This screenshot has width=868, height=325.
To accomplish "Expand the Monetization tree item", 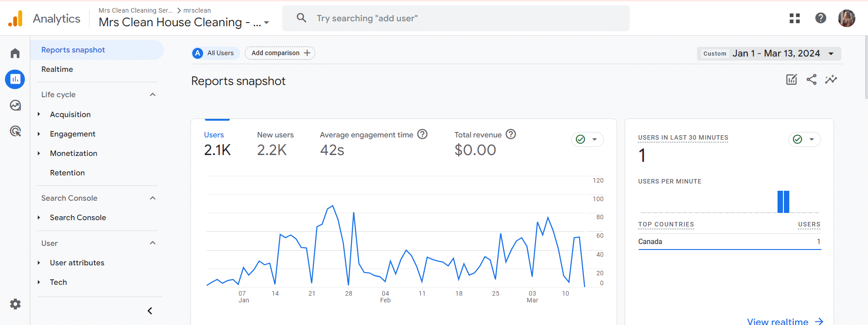I will (39, 153).
